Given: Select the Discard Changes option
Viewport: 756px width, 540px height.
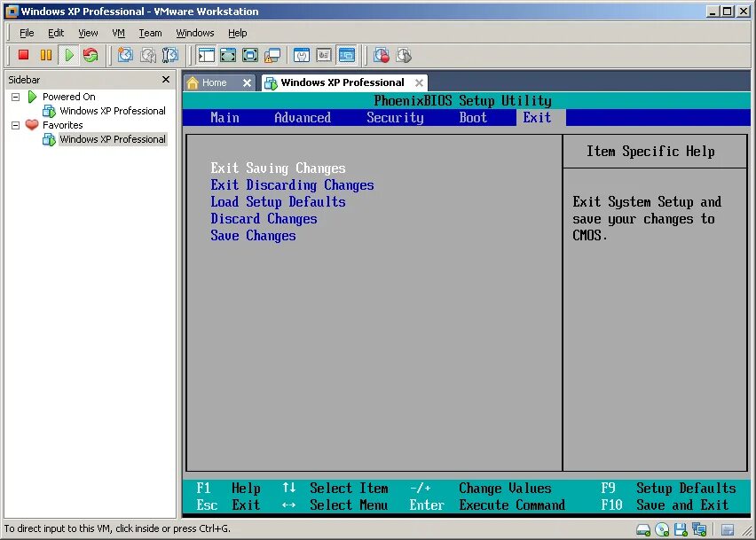Looking at the screenshot, I should tap(264, 219).
